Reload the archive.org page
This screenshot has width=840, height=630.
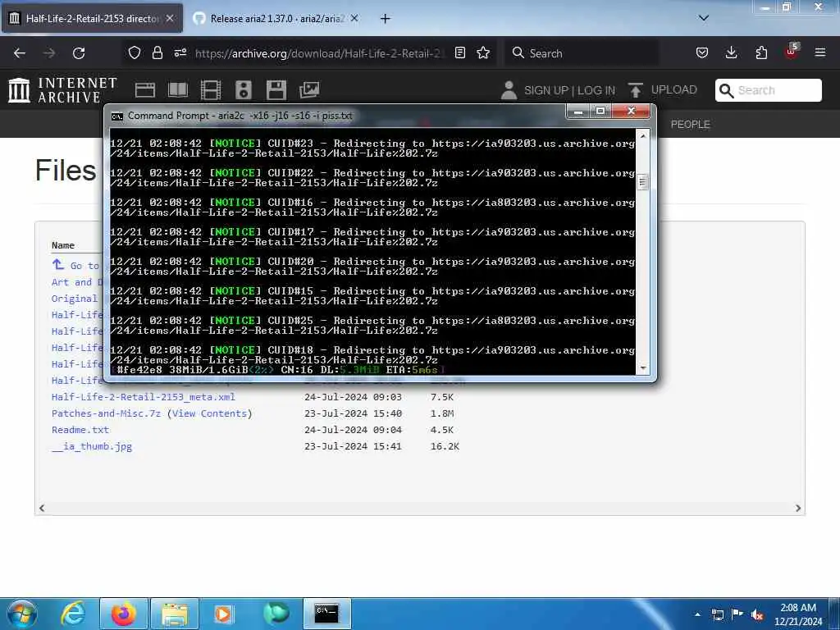pos(79,53)
